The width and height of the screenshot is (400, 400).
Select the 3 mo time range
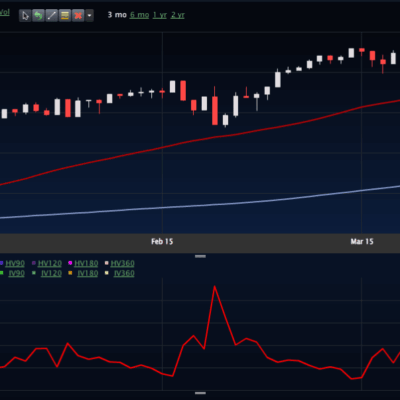[x=117, y=15]
